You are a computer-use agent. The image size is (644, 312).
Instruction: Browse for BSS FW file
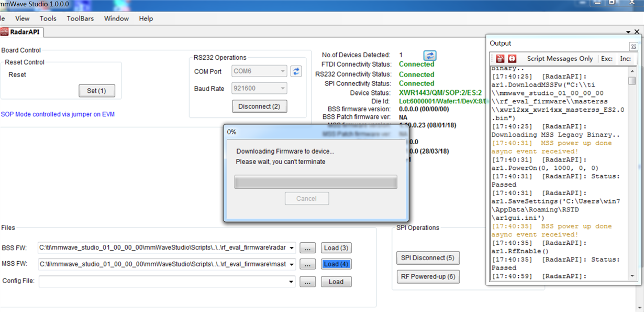307,248
